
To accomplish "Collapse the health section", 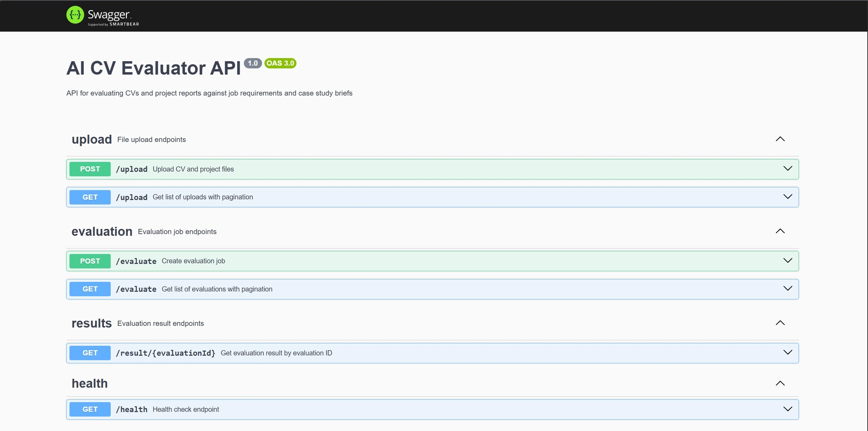I will point(780,383).
